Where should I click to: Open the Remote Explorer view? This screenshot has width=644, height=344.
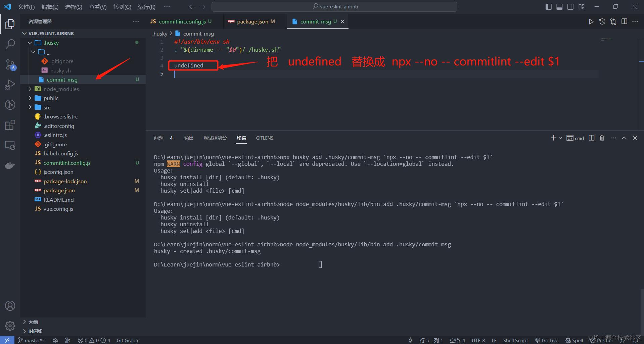pos(10,145)
